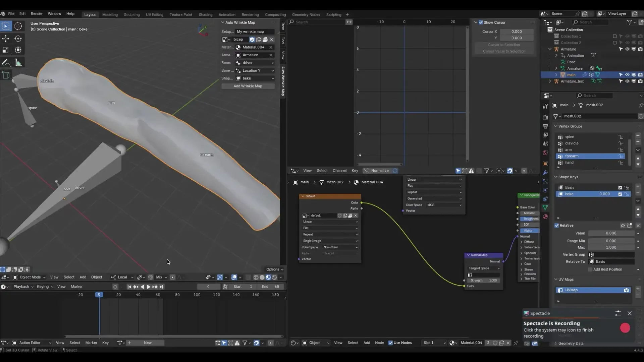Stop the Spectacle recording red button
Screen dimensions: 644x362
click(625, 328)
